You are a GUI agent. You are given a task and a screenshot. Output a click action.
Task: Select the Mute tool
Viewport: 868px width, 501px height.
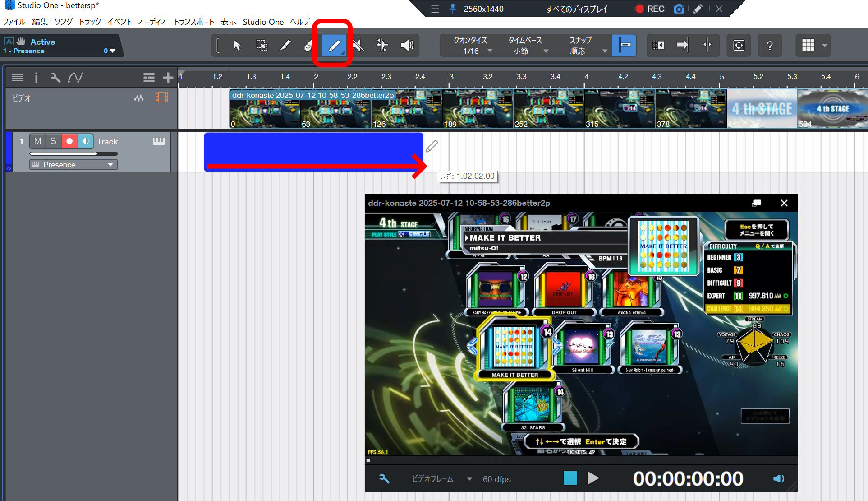point(358,45)
